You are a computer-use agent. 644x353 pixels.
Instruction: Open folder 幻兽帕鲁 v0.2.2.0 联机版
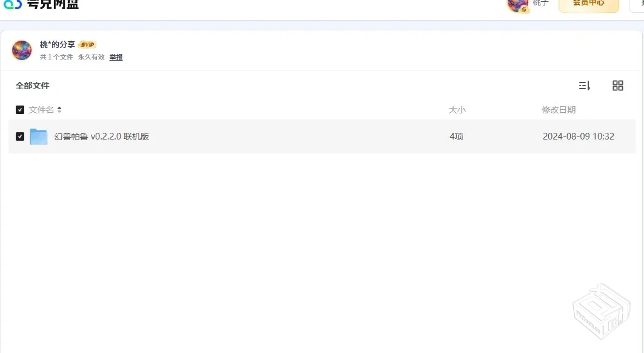tap(102, 136)
